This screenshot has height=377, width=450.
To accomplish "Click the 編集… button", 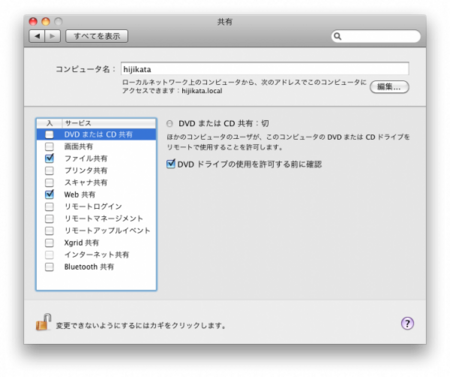I will (x=389, y=87).
